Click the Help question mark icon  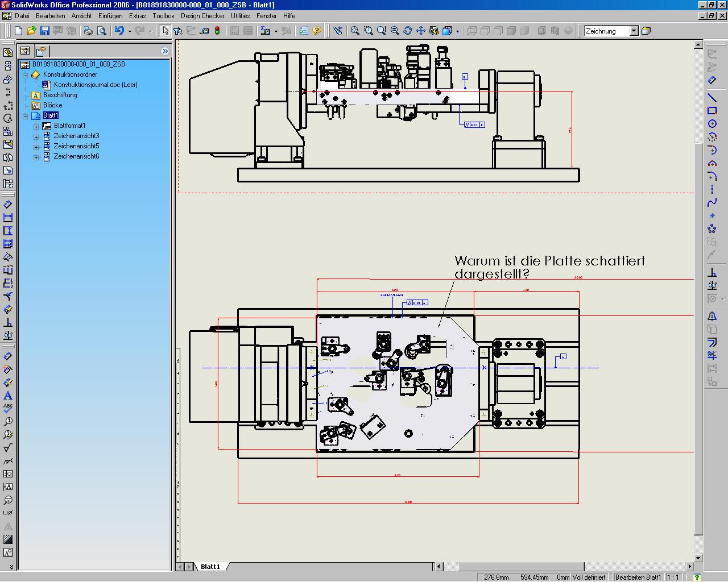(317, 31)
